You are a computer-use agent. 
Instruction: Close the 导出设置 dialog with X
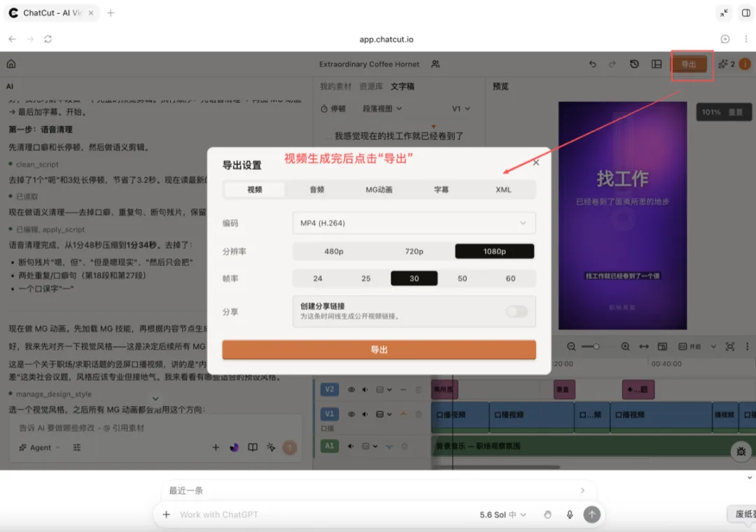(x=536, y=162)
